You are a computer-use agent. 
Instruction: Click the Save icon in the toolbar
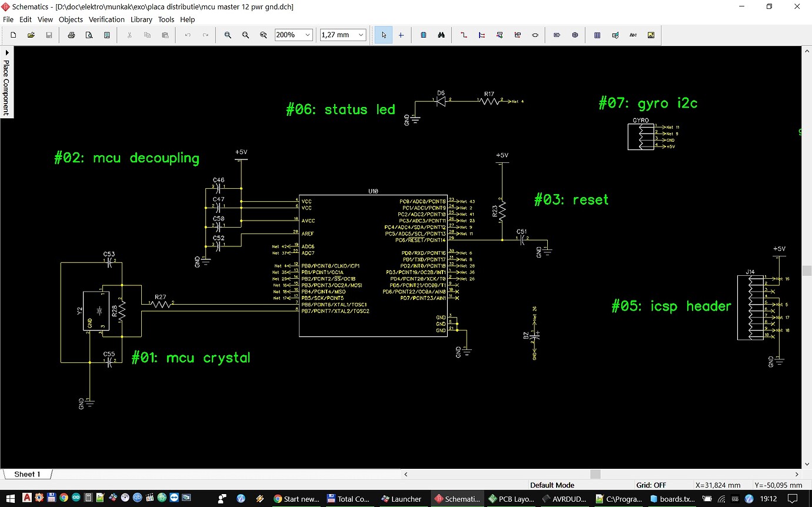click(x=49, y=35)
